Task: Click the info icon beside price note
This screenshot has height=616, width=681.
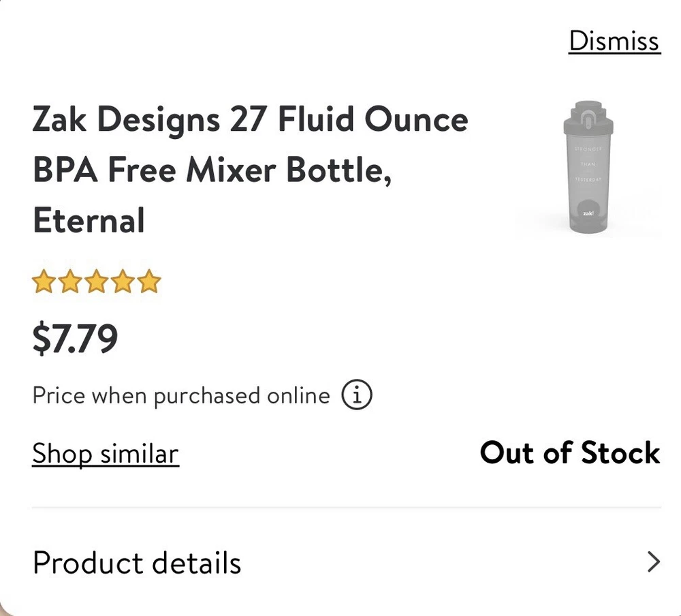Action: pos(357,395)
